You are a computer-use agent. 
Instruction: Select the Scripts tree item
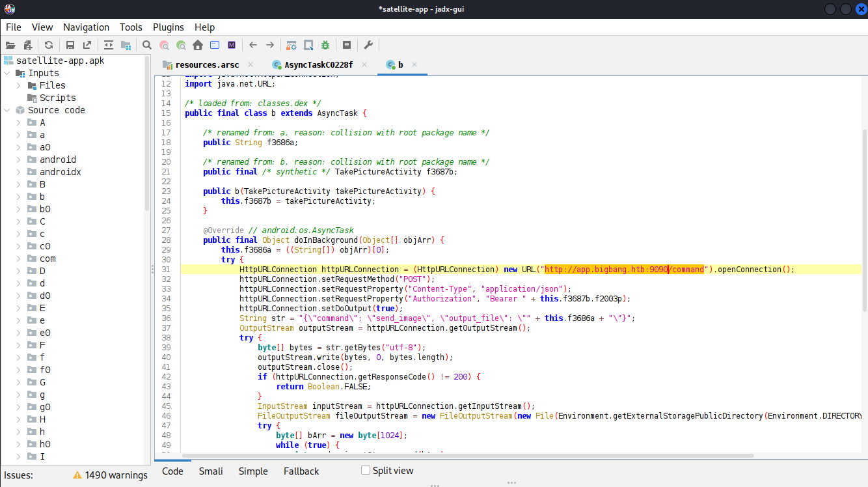pyautogui.click(x=57, y=98)
